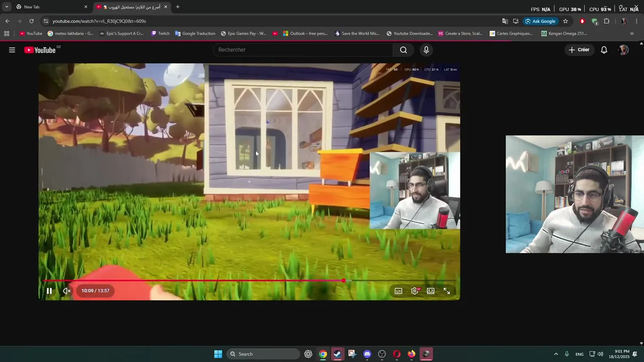Translate this page icon in address bar

point(505,21)
